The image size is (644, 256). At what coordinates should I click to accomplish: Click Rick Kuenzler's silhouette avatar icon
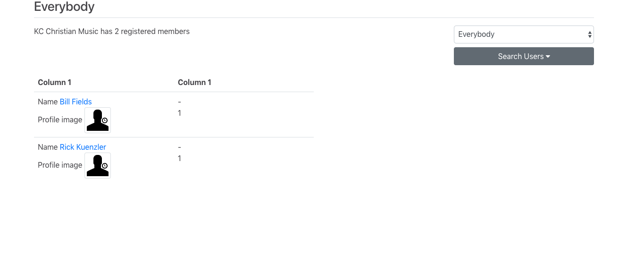98,165
